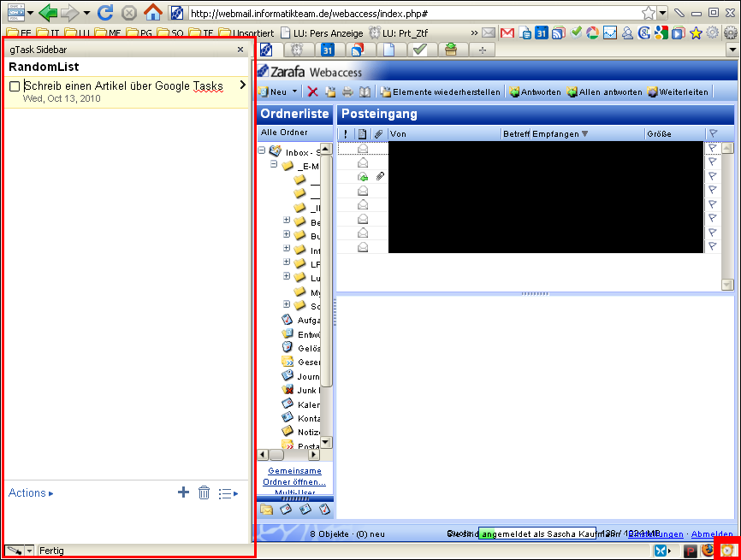Click the gear icon at the bookmarks toolbar end
The width and height of the screenshot is (741, 560).
[x=731, y=33]
